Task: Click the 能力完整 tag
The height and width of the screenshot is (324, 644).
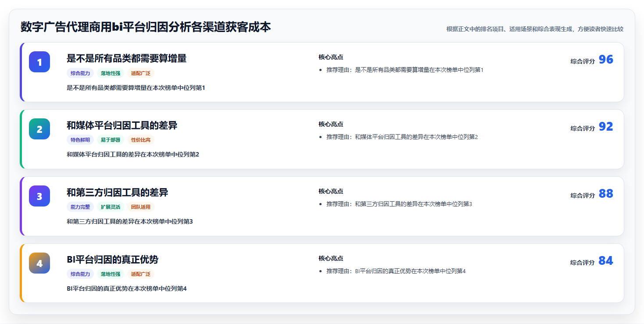Action: [x=80, y=207]
